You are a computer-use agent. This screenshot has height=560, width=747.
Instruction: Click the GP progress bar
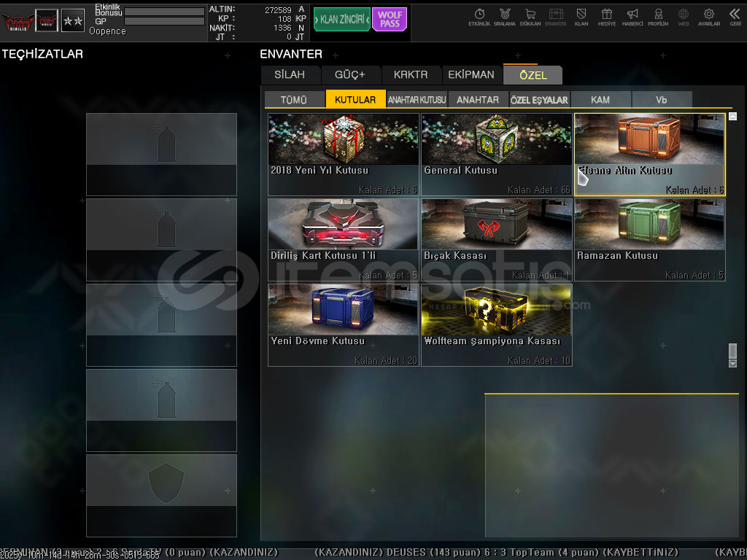(164, 21)
